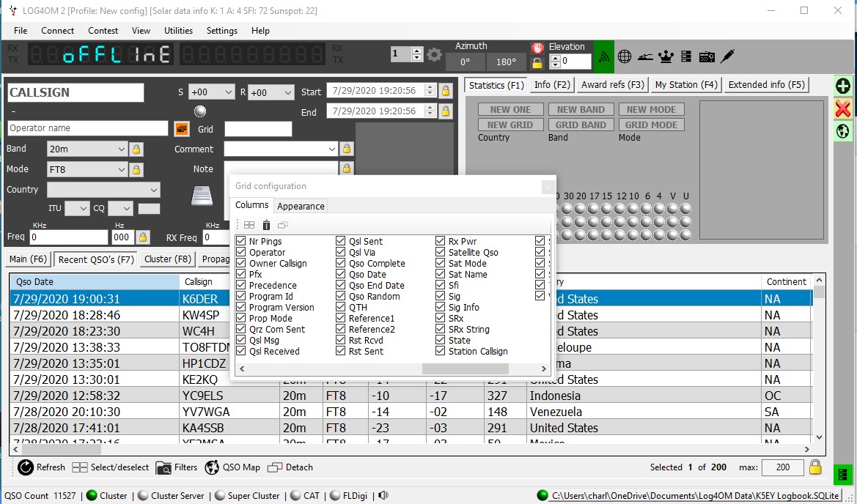Image resolution: width=857 pixels, height=504 pixels.
Task: Lock the frequency padlock
Action: [x=143, y=237]
